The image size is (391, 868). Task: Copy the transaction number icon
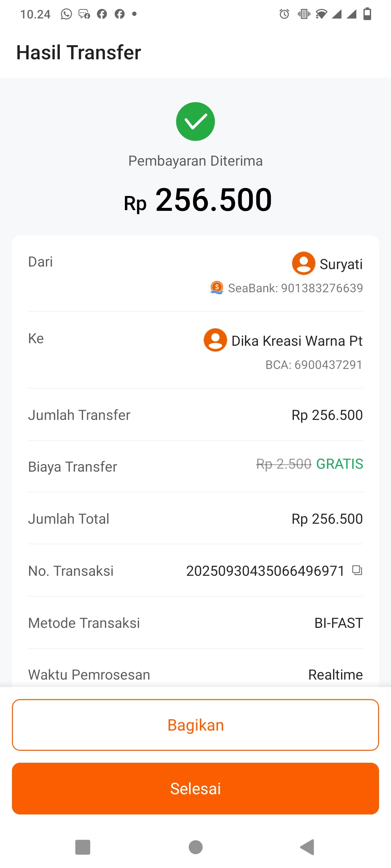click(357, 570)
